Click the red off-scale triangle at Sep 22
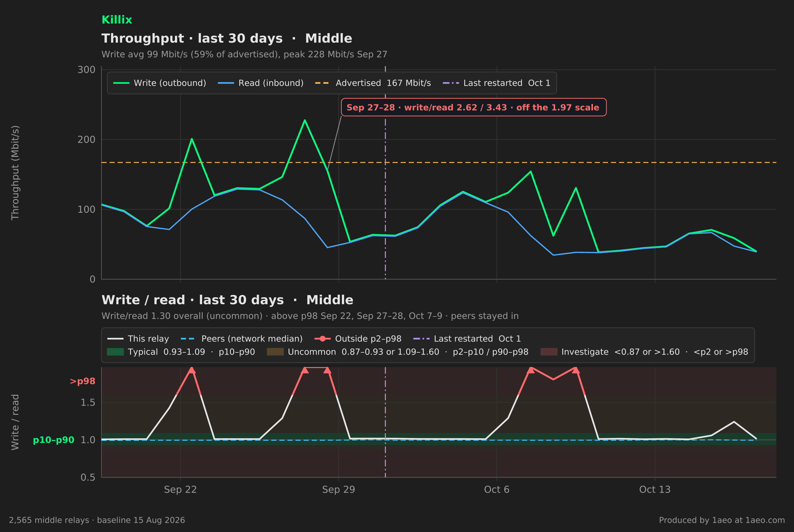The image size is (794, 532). tap(192, 370)
